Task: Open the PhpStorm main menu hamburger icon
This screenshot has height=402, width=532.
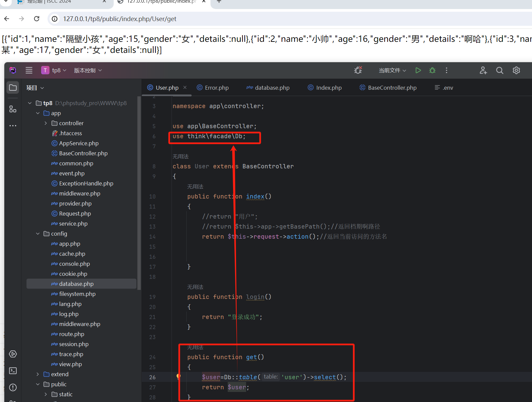Action: (x=29, y=70)
